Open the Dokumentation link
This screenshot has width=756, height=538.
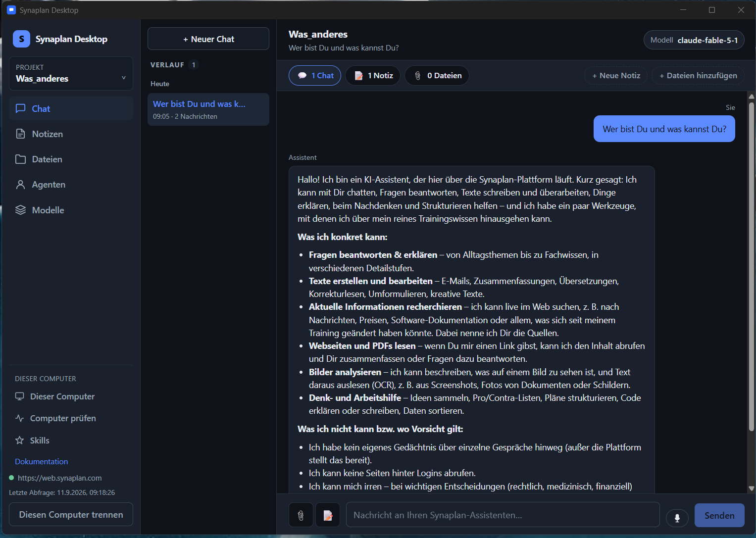point(42,462)
